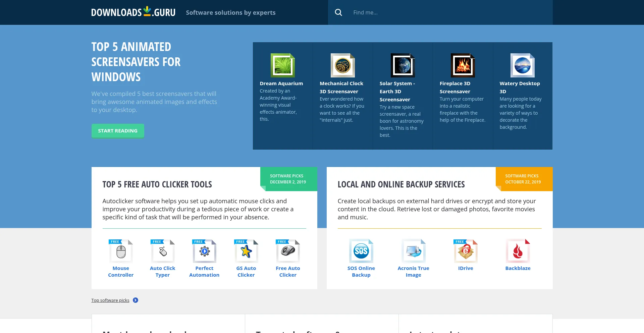Image resolution: width=644 pixels, height=333 pixels.
Task: Click the Solar System description 'Try a new space...'
Action: [401, 121]
